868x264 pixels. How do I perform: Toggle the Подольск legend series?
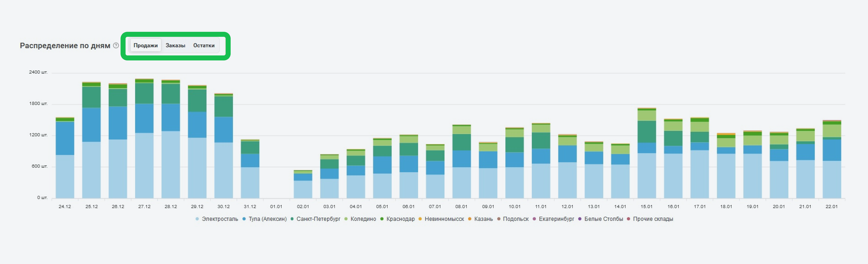pos(515,219)
